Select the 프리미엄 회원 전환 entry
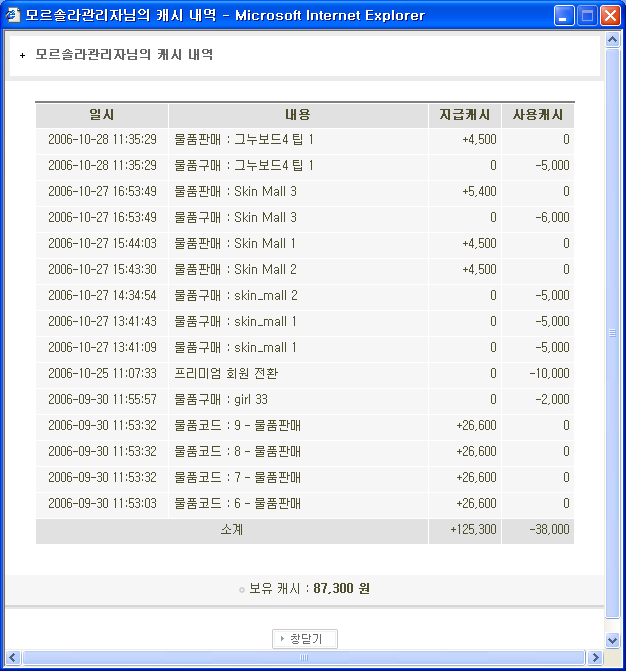This screenshot has width=626, height=671. (x=226, y=373)
